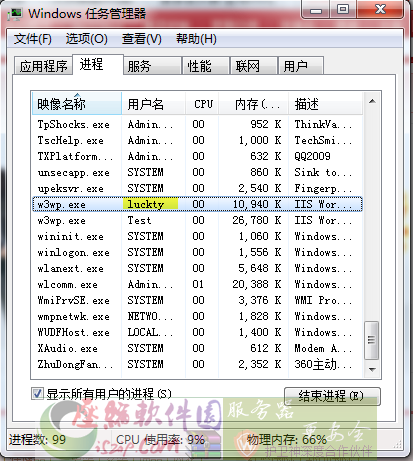Click the 20,388 K memory value
413x461 pixels.
257,284
